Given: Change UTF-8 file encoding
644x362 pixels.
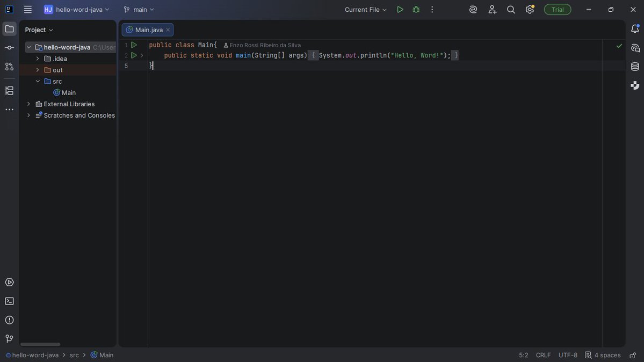Looking at the screenshot, I should click(x=568, y=355).
